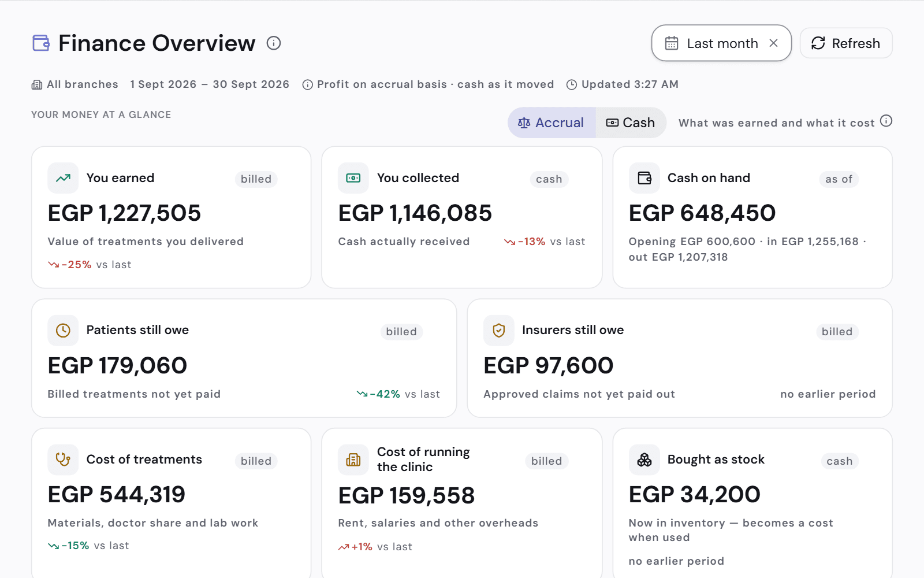Click the 'cash' badge on You collected card
The image size is (924, 578).
click(x=549, y=179)
